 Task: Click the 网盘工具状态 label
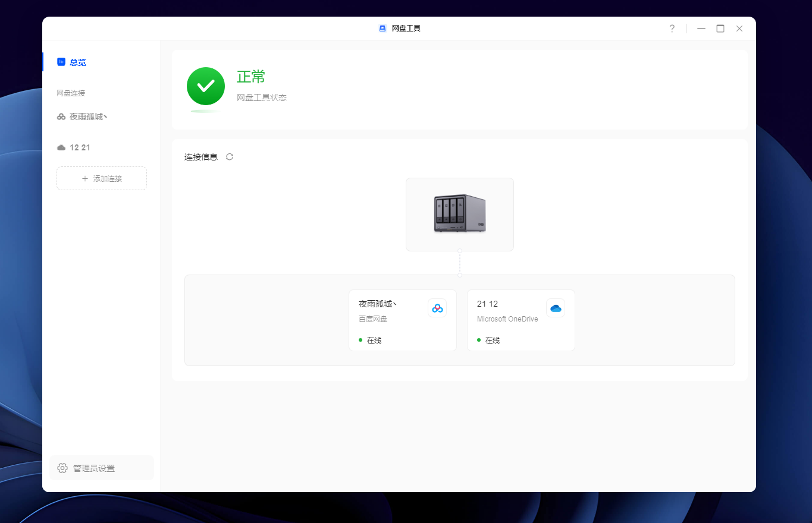[x=262, y=97]
